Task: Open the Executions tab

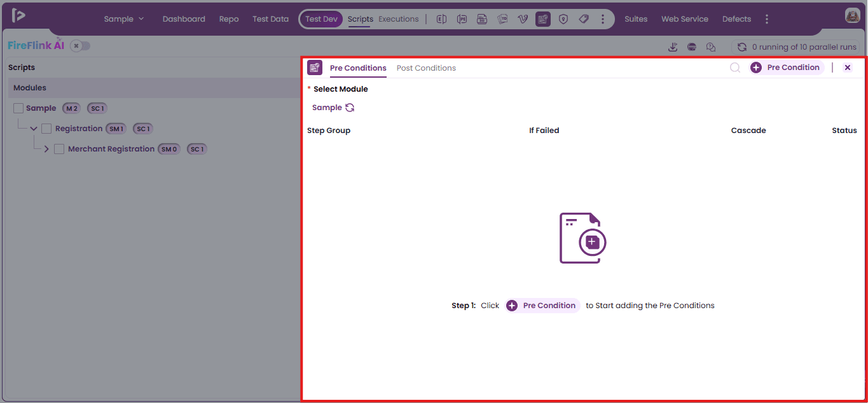Action: tap(399, 19)
